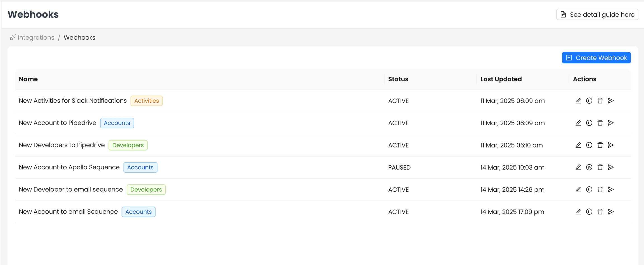This screenshot has height=265, width=644.
Task: Resume the paused New Account to Apollo Sequence webhook
Action: pos(589,167)
